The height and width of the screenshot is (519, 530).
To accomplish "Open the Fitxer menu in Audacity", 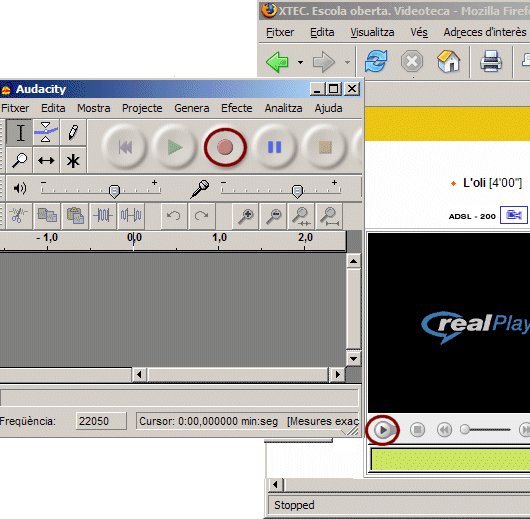I will pyautogui.click(x=15, y=108).
